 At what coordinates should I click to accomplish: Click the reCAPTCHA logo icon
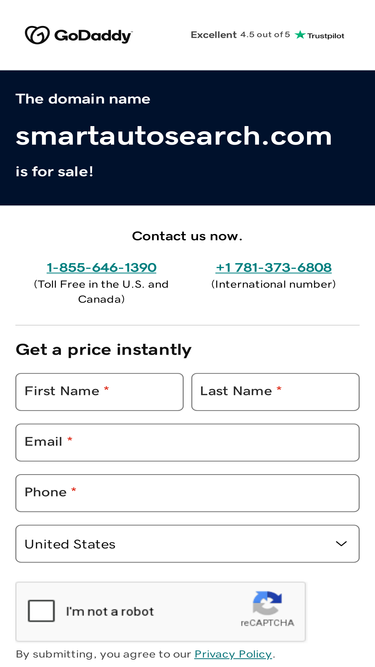[267, 603]
